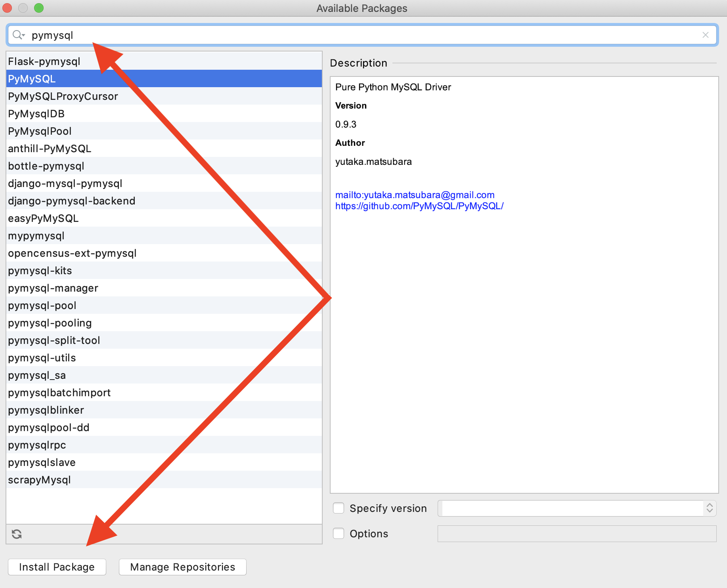Select PyMySQLProxyCursor package
This screenshot has height=588, width=727.
coord(164,96)
